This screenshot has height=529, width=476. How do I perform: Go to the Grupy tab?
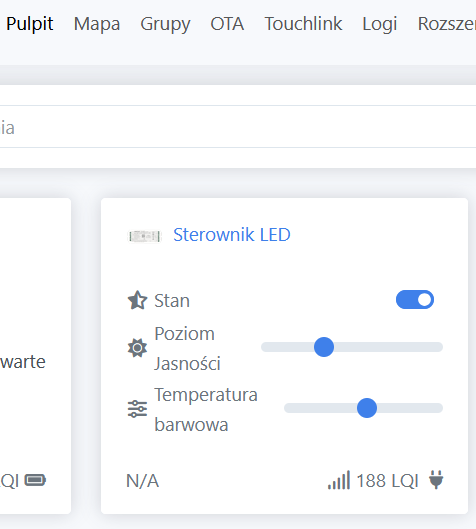pyautogui.click(x=165, y=24)
